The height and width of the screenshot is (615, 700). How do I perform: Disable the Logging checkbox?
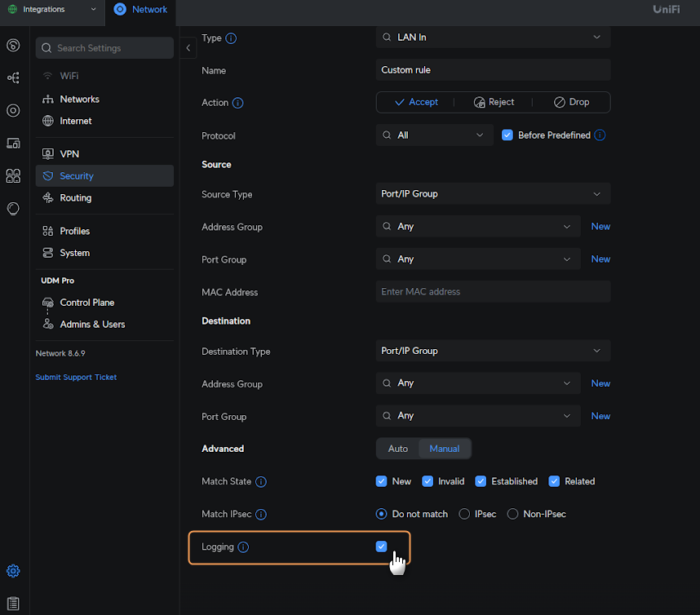(381, 546)
